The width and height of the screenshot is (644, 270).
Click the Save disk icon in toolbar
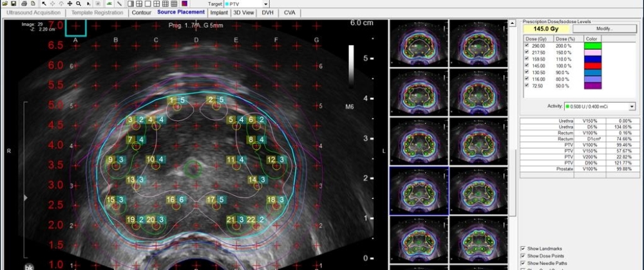[x=14, y=3]
